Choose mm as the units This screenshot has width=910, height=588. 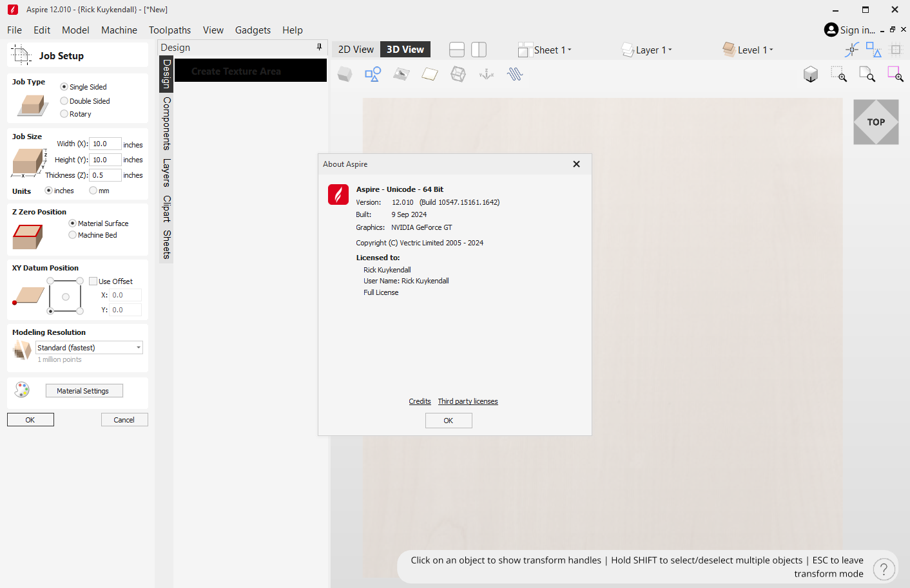pyautogui.click(x=93, y=191)
